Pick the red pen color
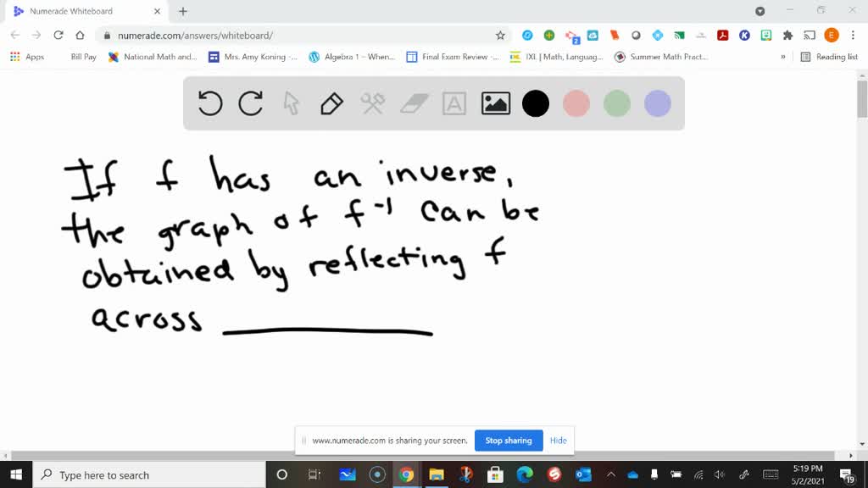Image resolution: width=868 pixels, height=488 pixels. [x=576, y=103]
